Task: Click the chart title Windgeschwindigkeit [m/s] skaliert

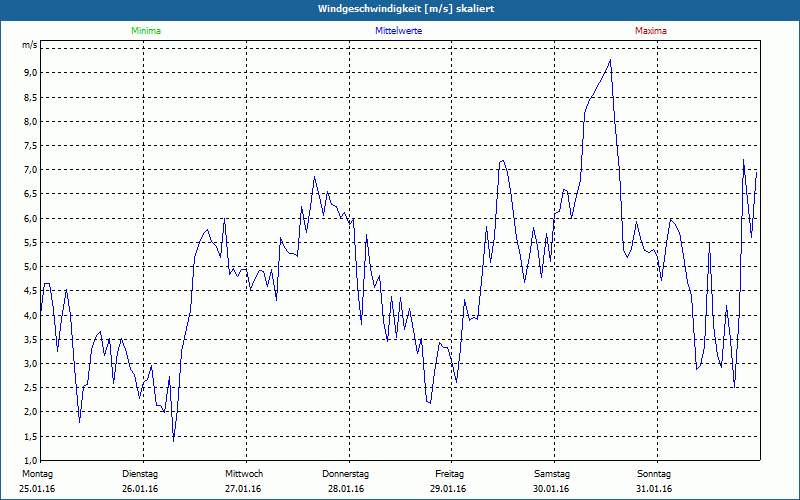Action: pyautogui.click(x=406, y=9)
